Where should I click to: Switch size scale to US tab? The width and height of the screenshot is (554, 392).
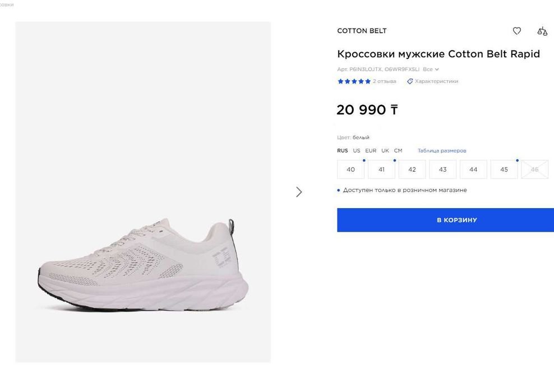tap(357, 151)
